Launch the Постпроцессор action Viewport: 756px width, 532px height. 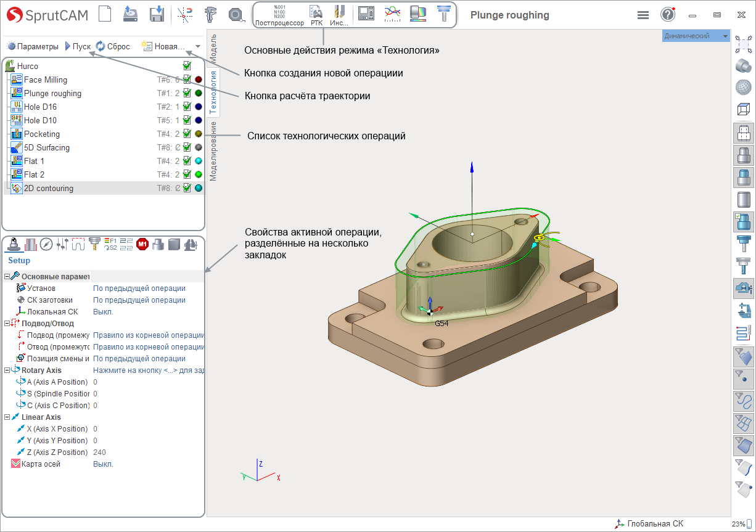279,15
